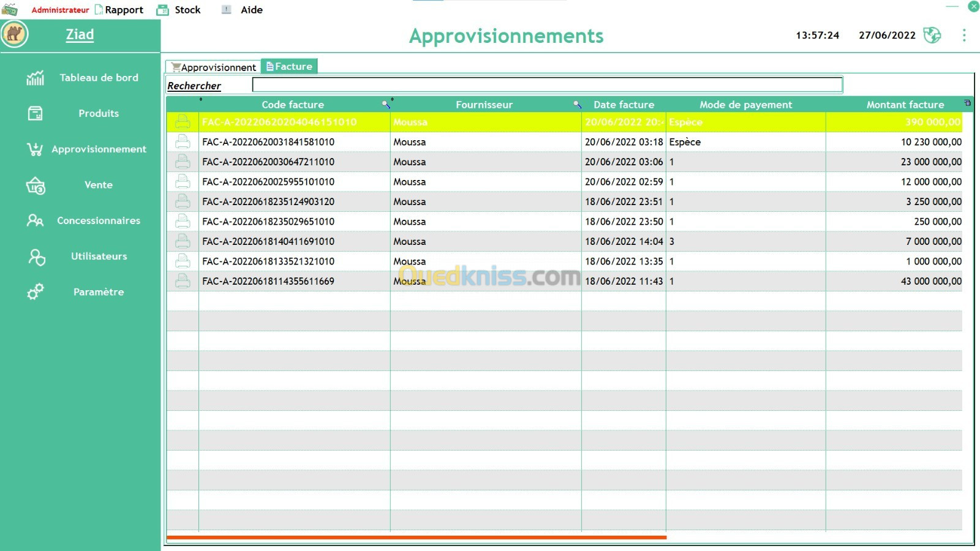Switch to the Approvisionnent tab
The height and width of the screenshot is (551, 980).
(x=213, y=67)
